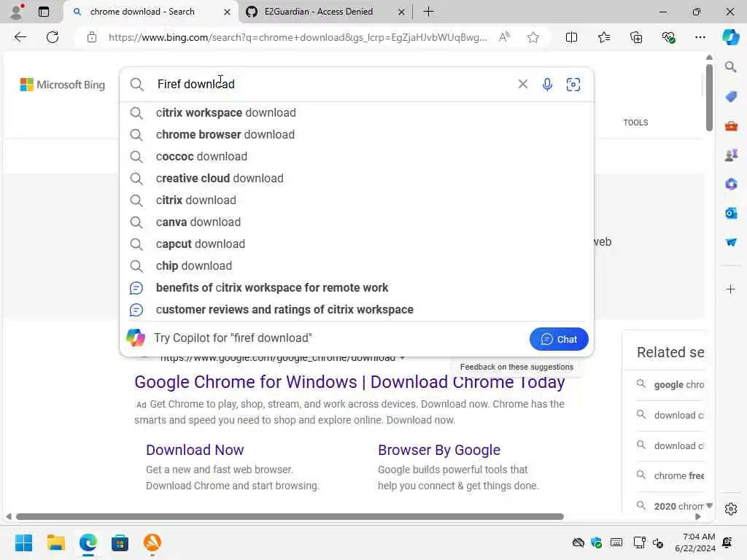This screenshot has height=560, width=747.
Task: Click the vertical page scrollbar thumb
Action: 709,98
